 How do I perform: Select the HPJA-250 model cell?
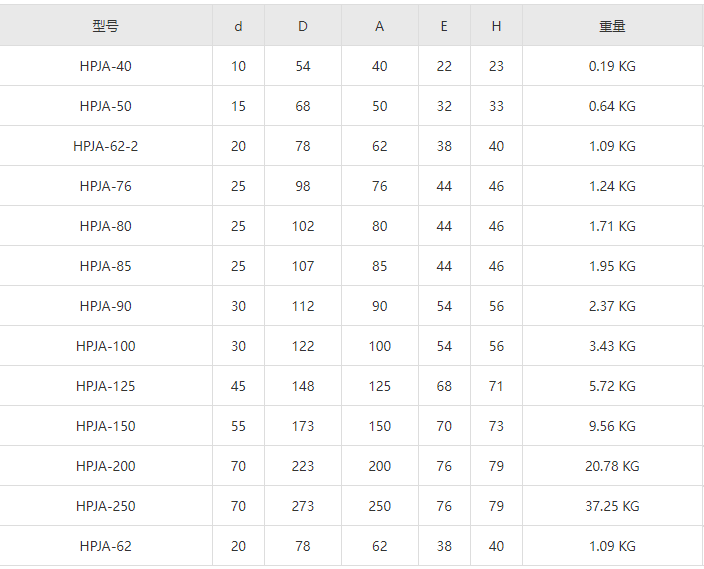(106, 506)
